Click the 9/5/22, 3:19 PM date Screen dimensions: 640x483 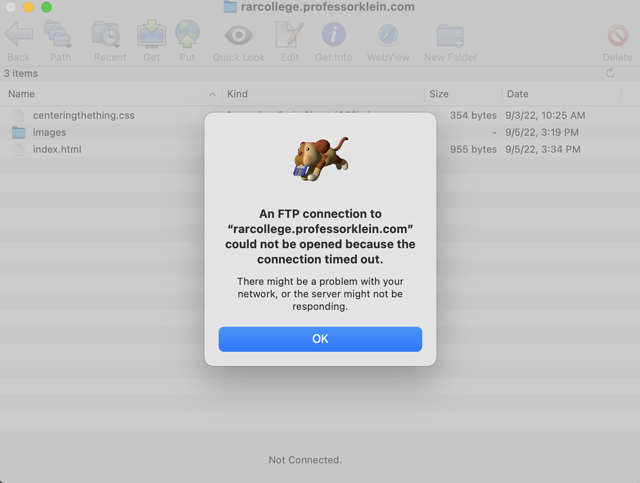[542, 132]
